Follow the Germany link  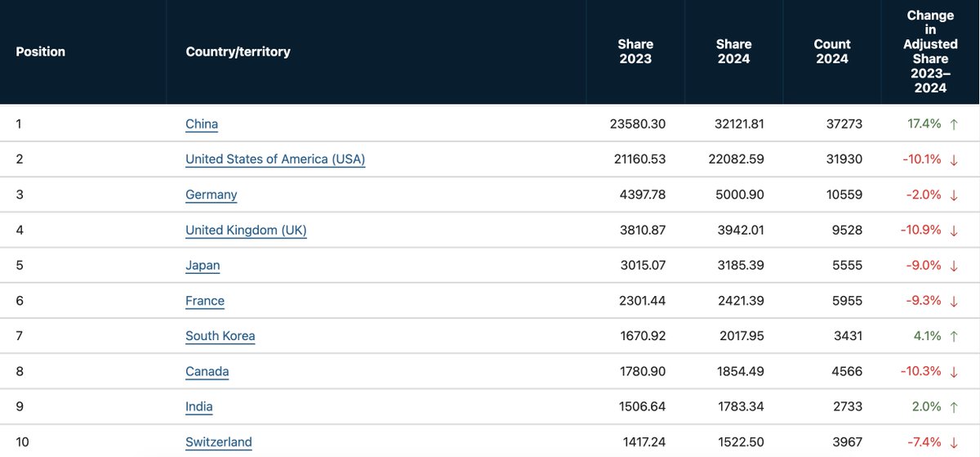[x=212, y=195]
